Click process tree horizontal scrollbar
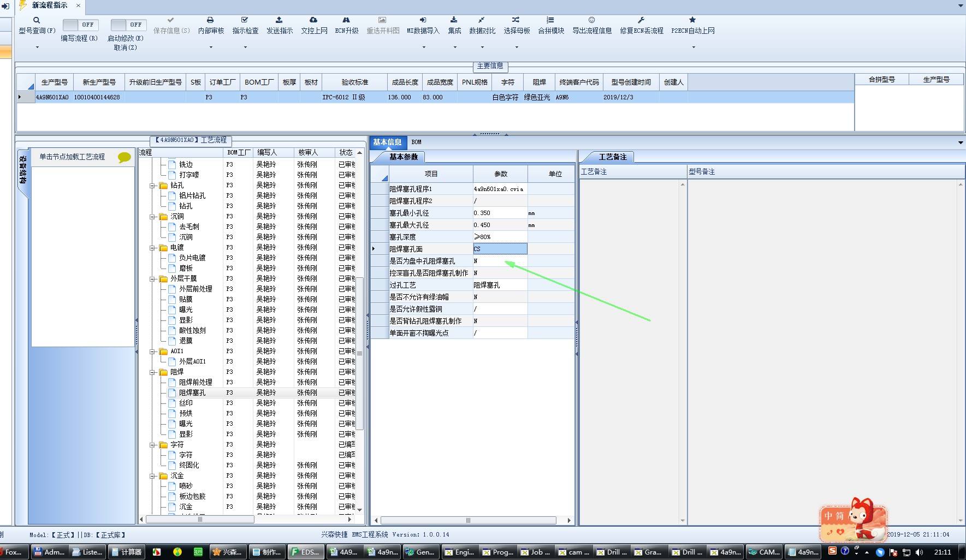Image resolution: width=966 pixels, height=560 pixels. [200, 519]
